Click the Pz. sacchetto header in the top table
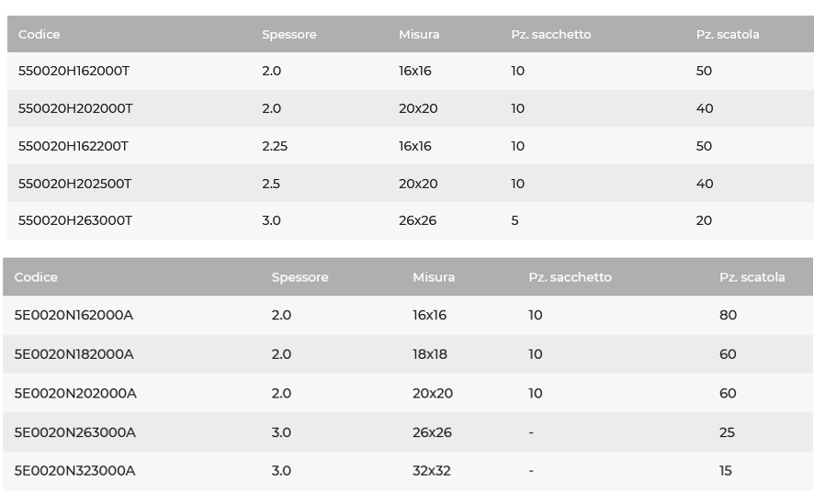Image resolution: width=814 pixels, height=504 pixels. [x=551, y=35]
